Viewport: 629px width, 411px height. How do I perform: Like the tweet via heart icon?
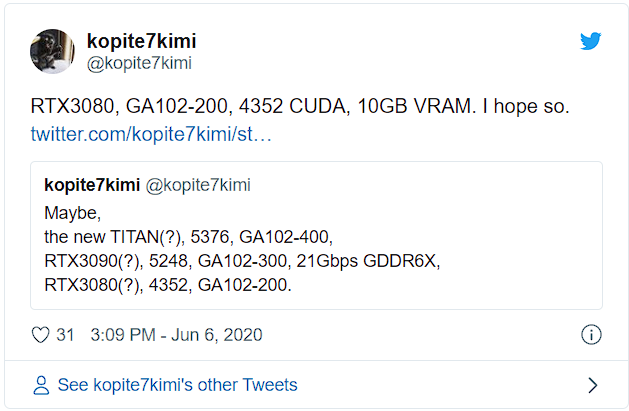[x=41, y=335]
